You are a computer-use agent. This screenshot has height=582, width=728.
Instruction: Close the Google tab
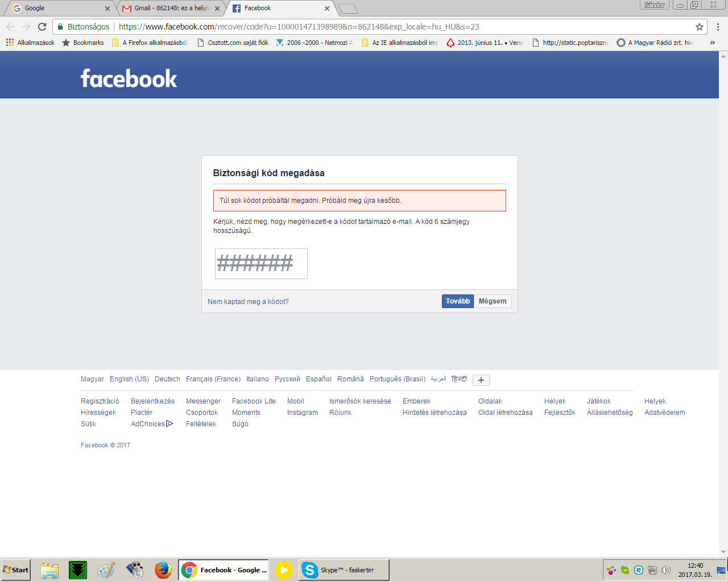[107, 9]
